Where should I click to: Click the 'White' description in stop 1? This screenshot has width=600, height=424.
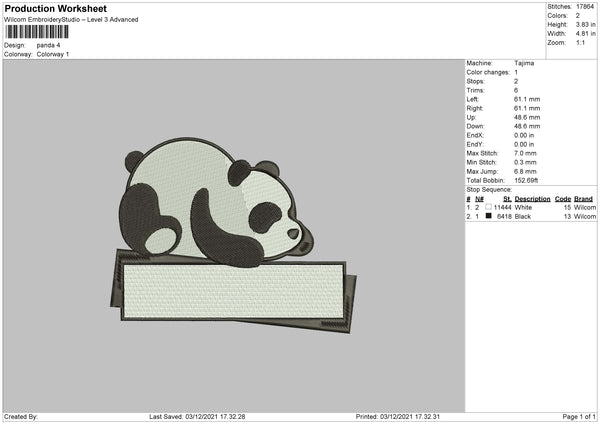coord(523,207)
